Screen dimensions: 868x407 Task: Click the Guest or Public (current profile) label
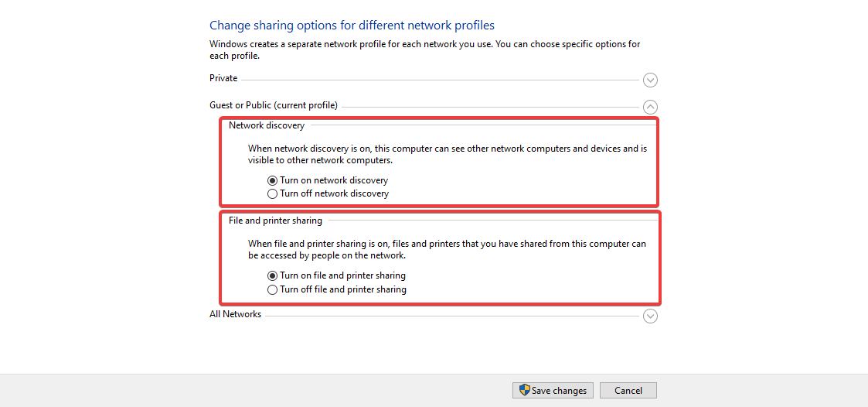coord(273,105)
